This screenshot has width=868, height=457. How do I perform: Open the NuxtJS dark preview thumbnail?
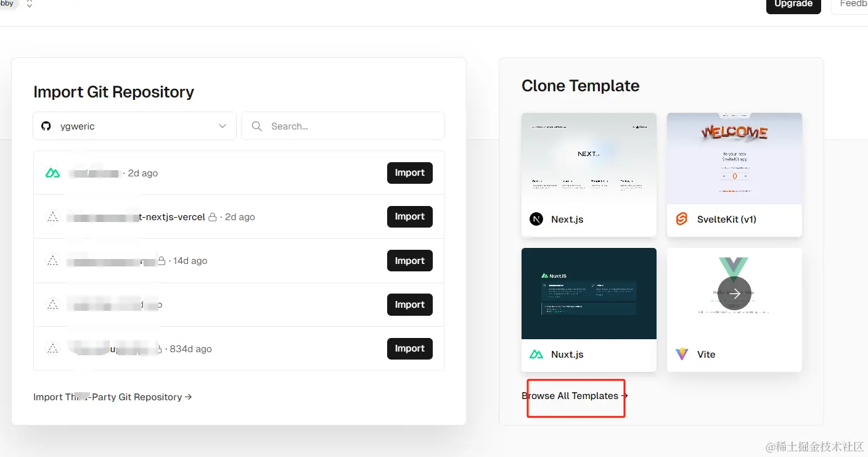point(589,294)
